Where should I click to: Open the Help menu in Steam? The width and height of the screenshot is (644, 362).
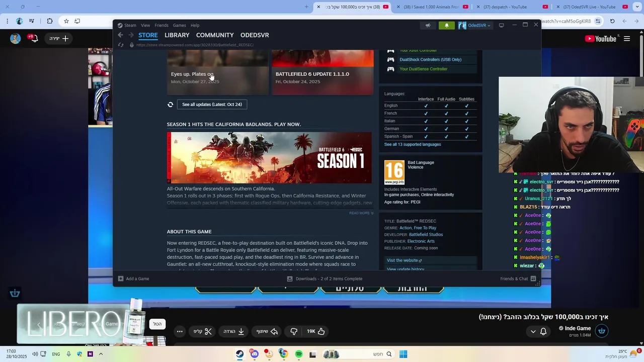coord(195,25)
